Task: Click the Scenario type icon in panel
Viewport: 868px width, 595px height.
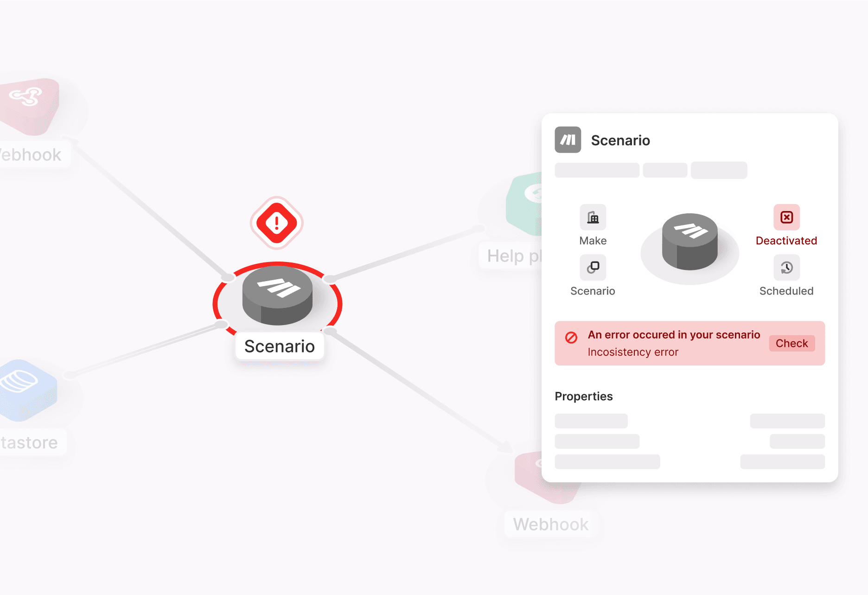Action: tap(593, 268)
